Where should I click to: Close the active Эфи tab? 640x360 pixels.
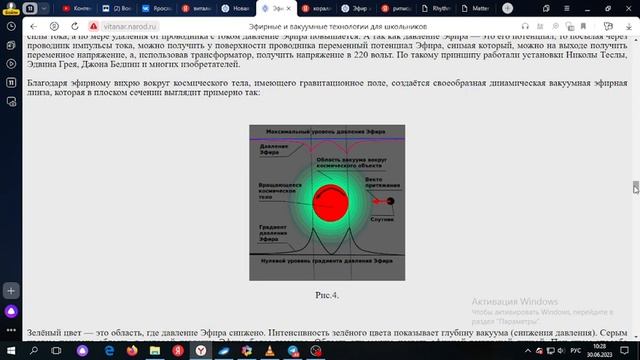(x=289, y=8)
